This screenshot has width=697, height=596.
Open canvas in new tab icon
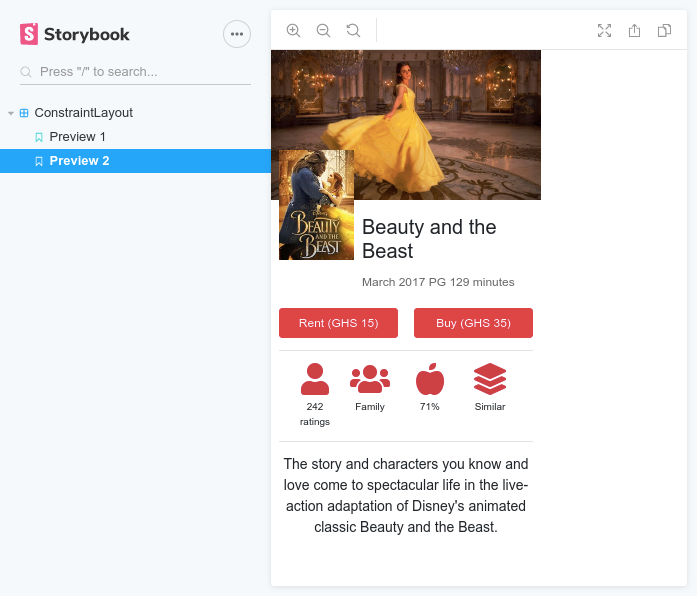click(634, 31)
